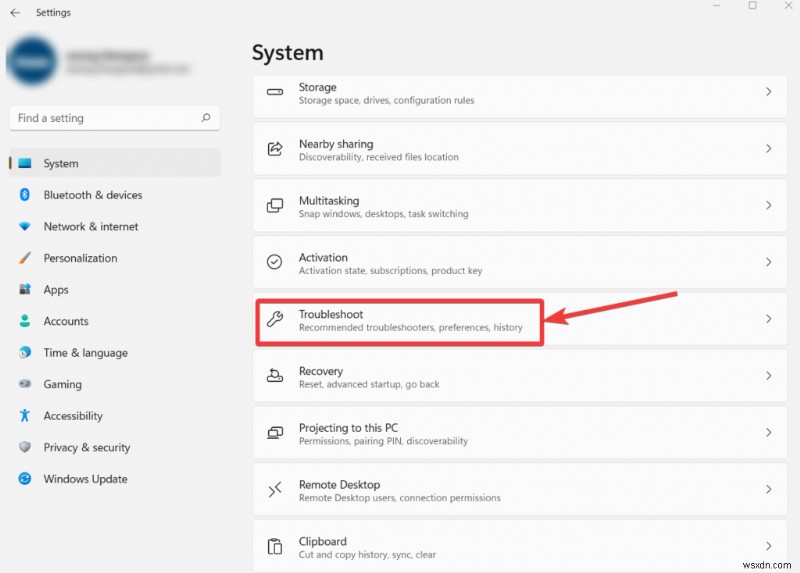Open the Recovery title
The height and width of the screenshot is (573, 800).
320,371
